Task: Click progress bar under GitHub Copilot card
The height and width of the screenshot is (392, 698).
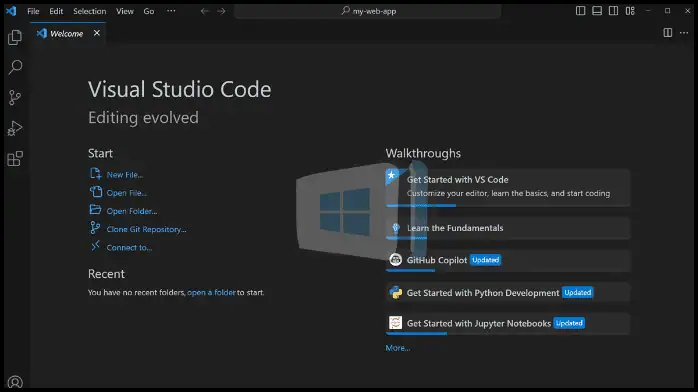Action: 410,271
